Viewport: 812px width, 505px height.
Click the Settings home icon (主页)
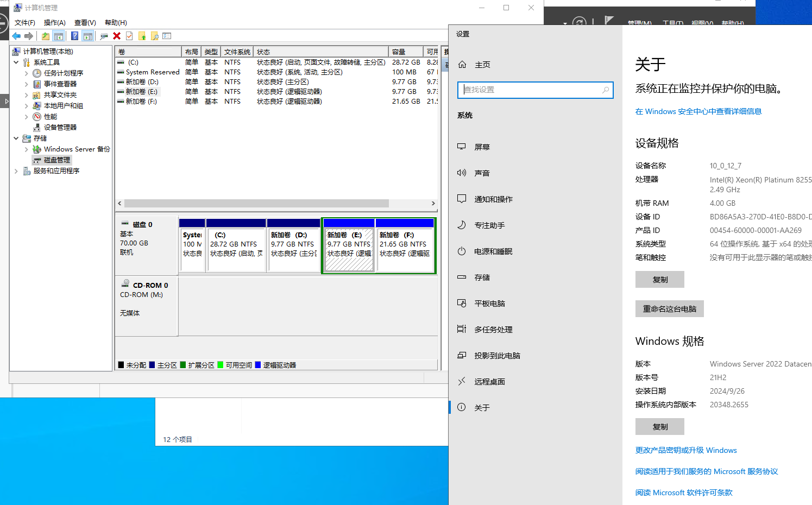point(462,65)
